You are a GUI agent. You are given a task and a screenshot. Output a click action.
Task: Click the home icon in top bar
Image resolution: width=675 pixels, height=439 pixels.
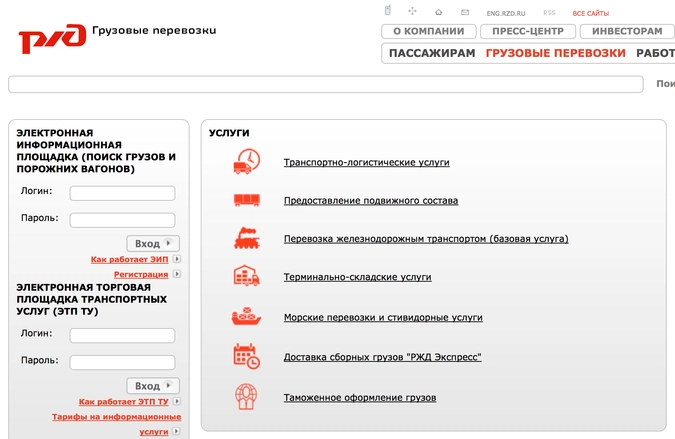click(438, 12)
